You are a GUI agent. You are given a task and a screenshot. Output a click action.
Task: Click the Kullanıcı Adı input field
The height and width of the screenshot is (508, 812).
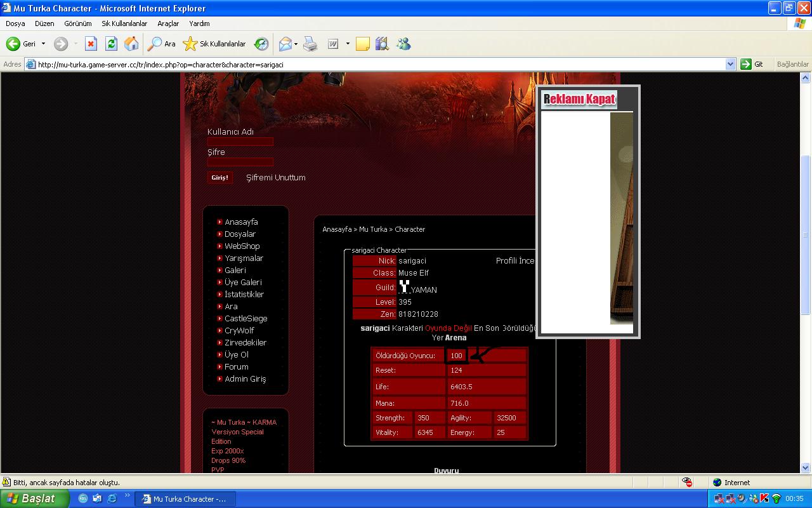240,142
